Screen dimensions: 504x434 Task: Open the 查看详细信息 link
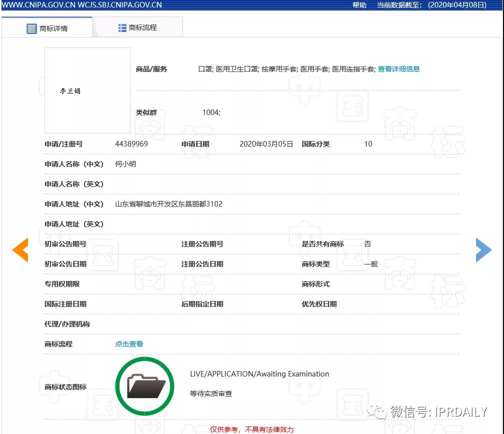tap(398, 69)
